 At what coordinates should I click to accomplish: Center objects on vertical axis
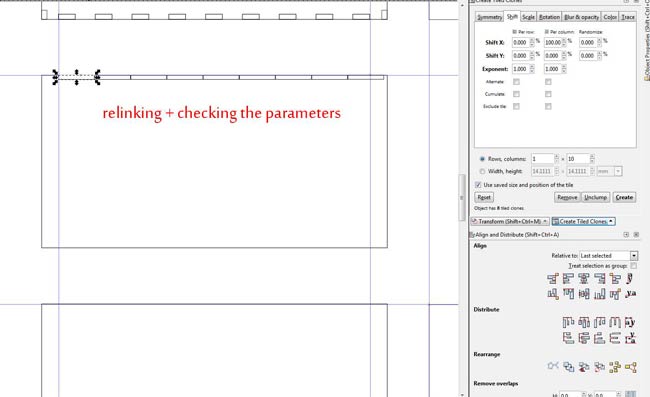pyautogui.click(x=584, y=279)
